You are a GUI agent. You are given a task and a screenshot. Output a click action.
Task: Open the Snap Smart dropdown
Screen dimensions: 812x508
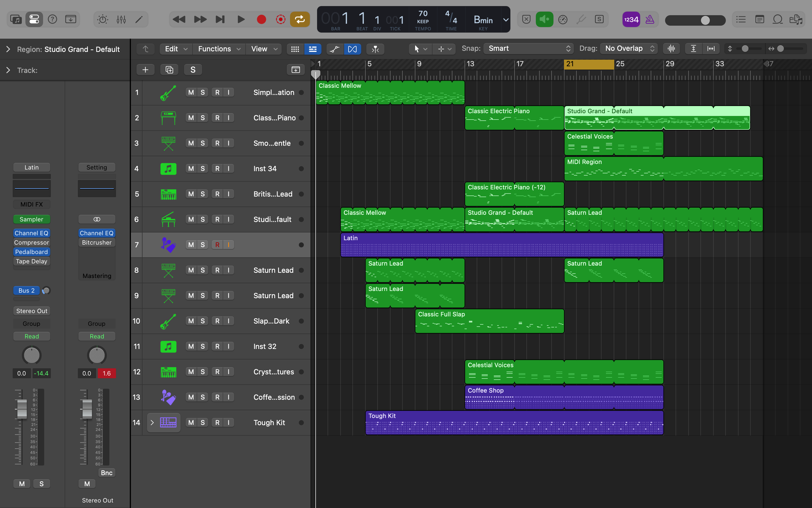point(529,49)
